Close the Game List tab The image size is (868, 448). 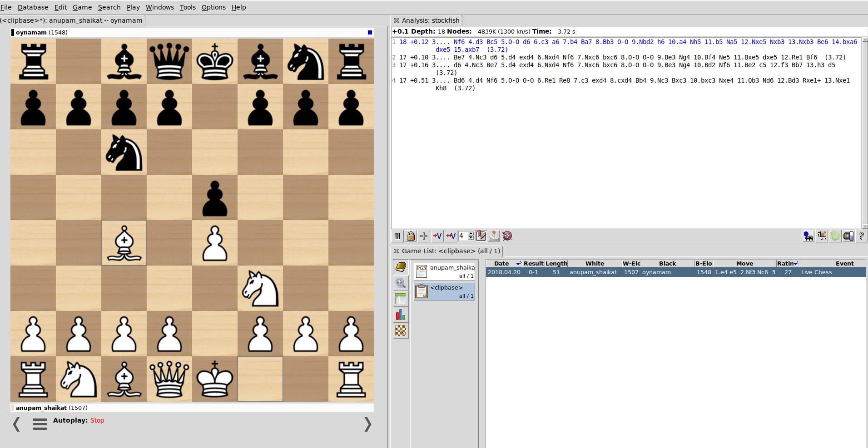(397, 251)
